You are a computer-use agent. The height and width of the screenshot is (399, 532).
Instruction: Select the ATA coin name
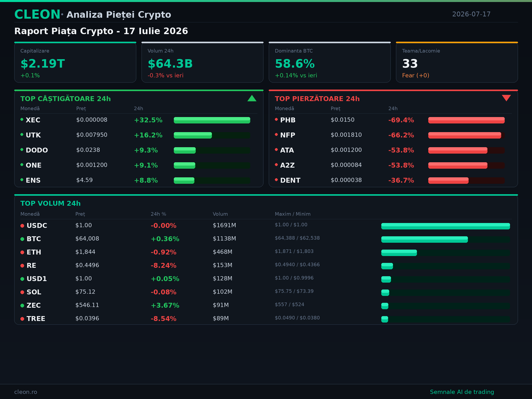coord(287,150)
